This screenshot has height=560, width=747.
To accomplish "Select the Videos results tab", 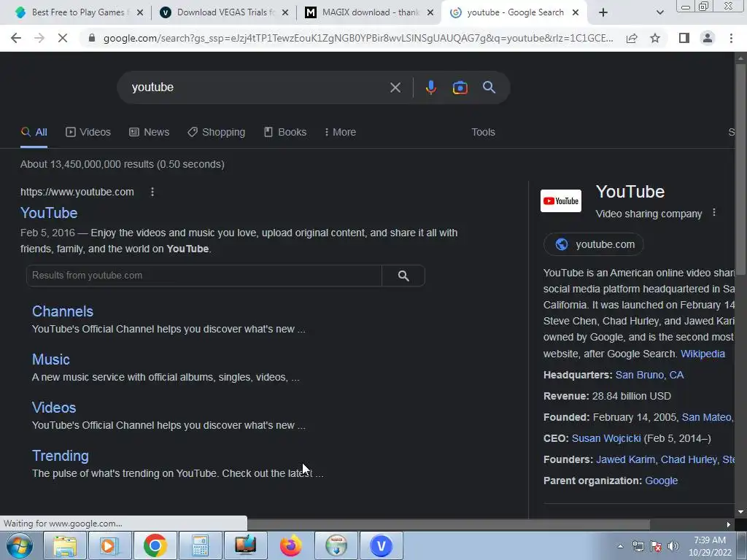I will coord(88,133).
